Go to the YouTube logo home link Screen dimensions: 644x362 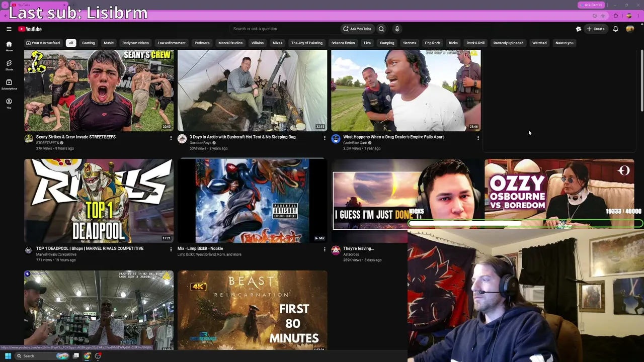click(30, 29)
